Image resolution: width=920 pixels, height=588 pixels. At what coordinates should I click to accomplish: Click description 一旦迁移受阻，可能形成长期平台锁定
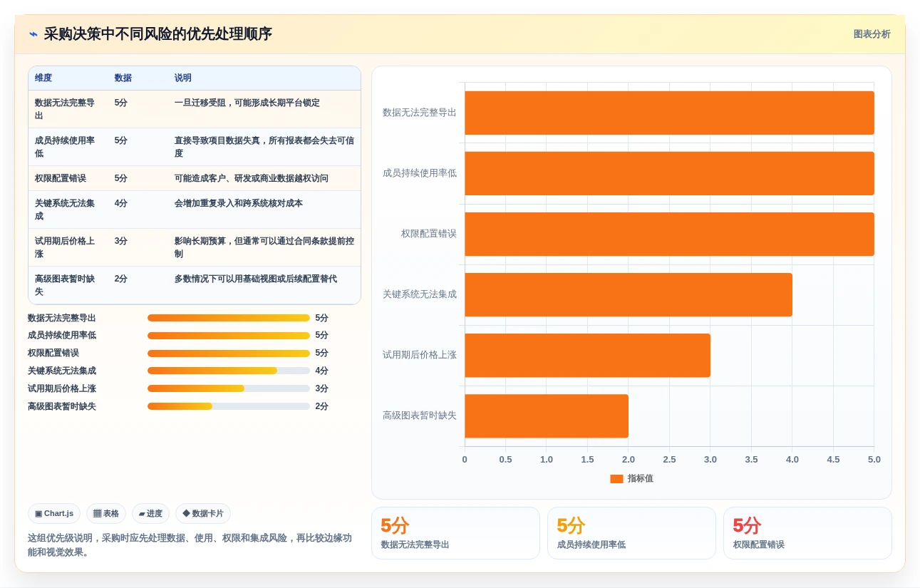247,103
